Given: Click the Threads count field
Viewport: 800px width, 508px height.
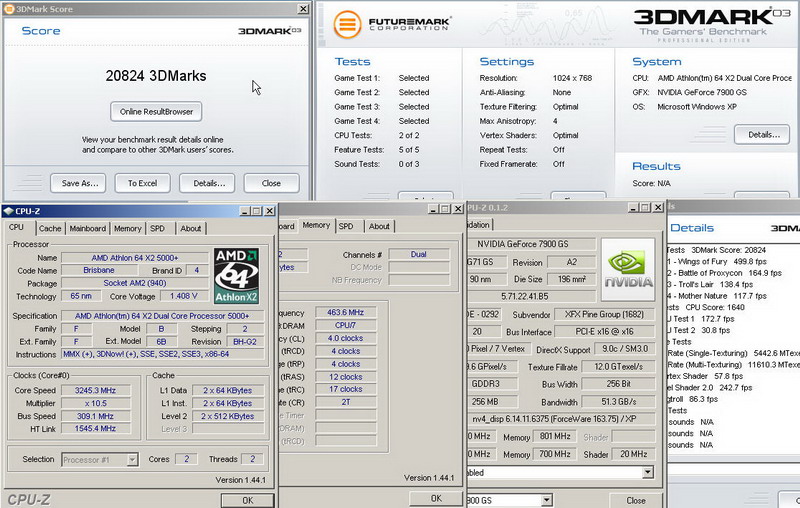Looking at the screenshot, I should pos(252,459).
